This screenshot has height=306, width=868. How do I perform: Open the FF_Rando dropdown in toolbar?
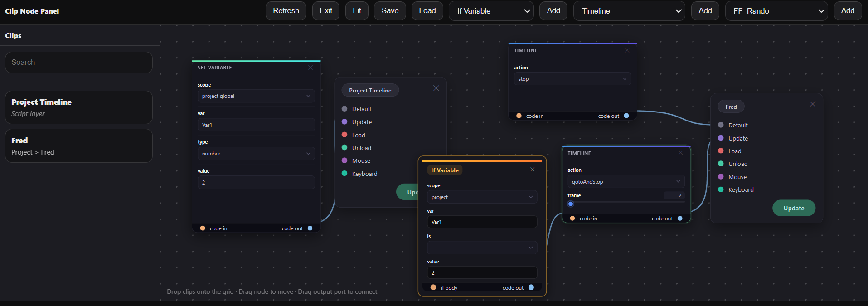(x=776, y=11)
